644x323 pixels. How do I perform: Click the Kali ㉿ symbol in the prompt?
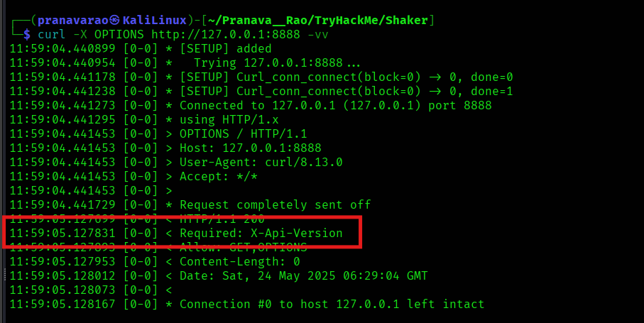click(114, 20)
